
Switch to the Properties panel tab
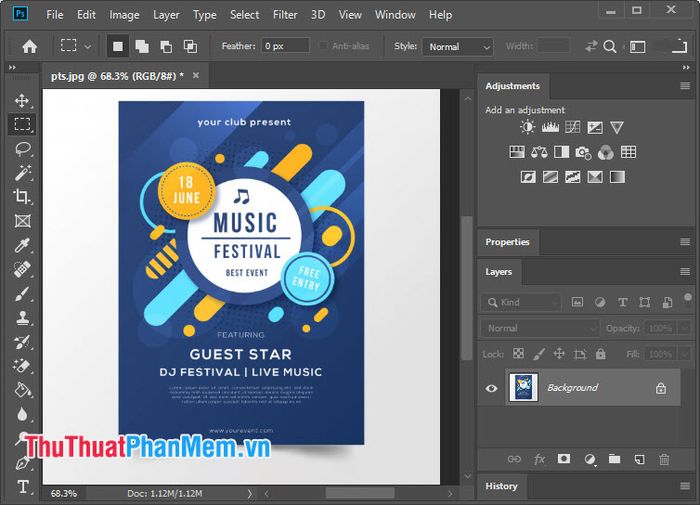click(507, 242)
